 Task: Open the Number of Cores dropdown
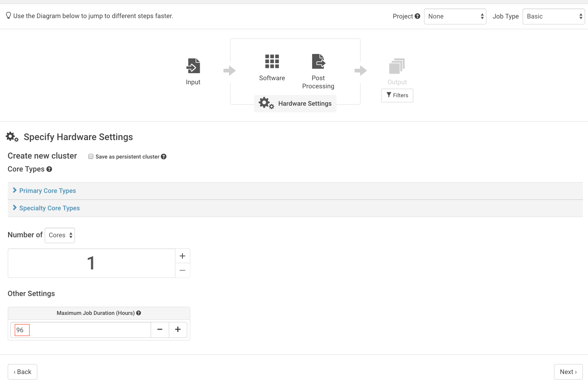[x=60, y=235]
